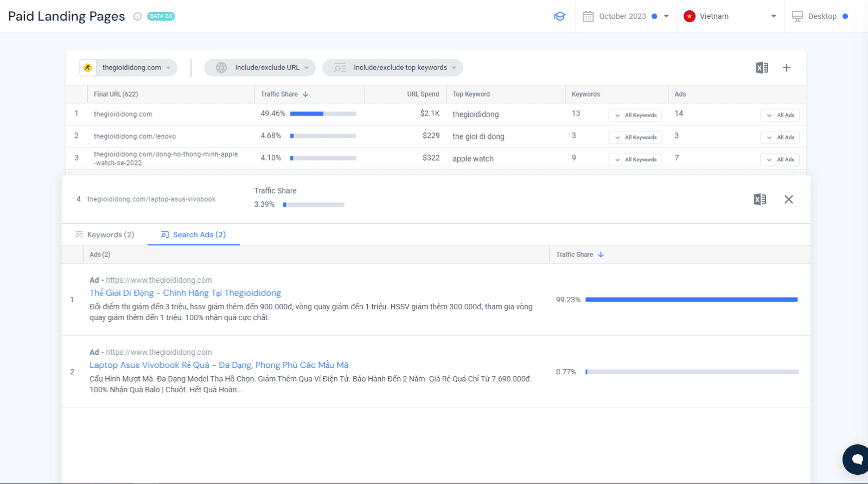Click the Vietnam flag icon
Image resolution: width=868 pixels, height=484 pixels.
coord(690,16)
